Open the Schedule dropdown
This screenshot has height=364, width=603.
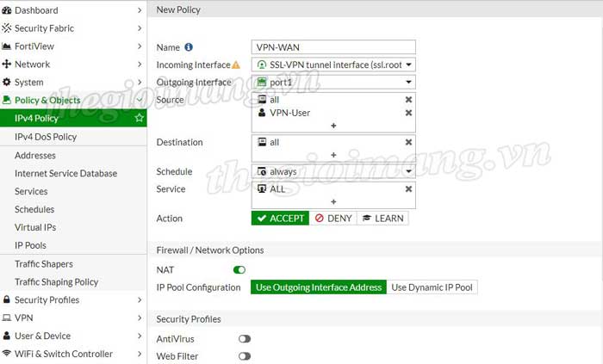[408, 171]
